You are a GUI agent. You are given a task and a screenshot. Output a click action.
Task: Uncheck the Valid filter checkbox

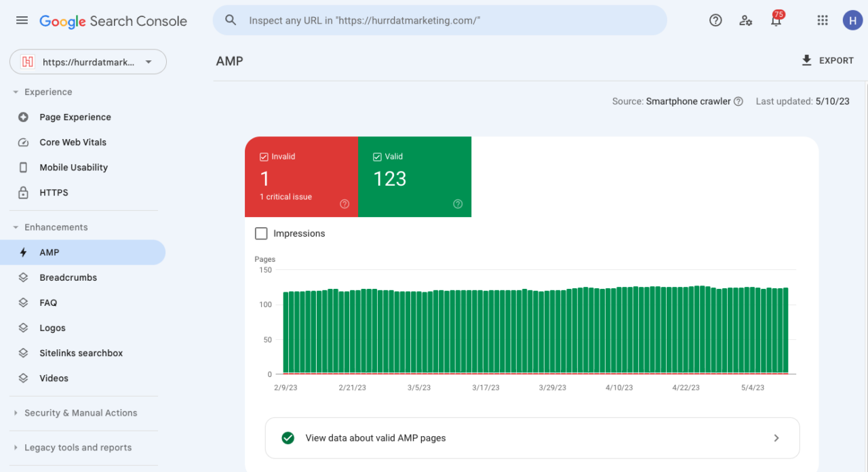(378, 156)
